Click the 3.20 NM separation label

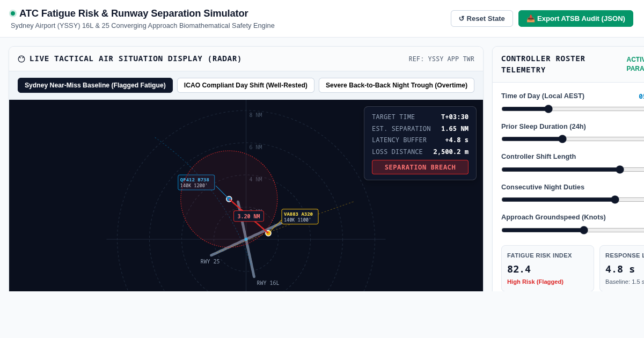pos(248,216)
